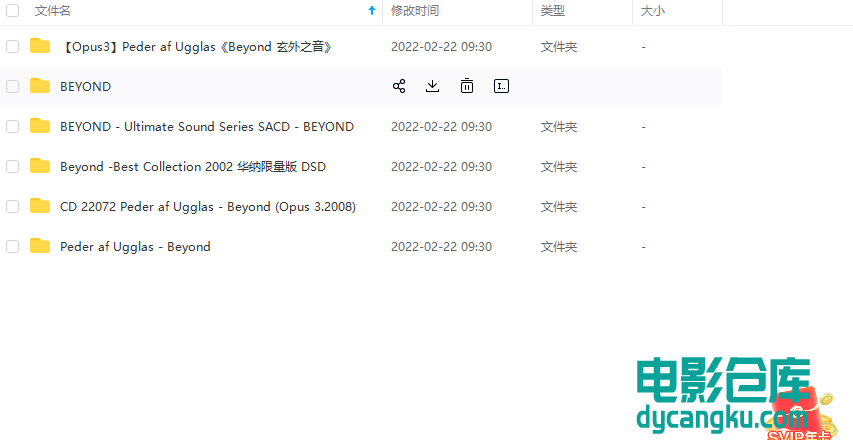Image resolution: width=853 pixels, height=440 pixels.
Task: Select checkbox for Best Collection 2002 folder
Action: click(13, 166)
